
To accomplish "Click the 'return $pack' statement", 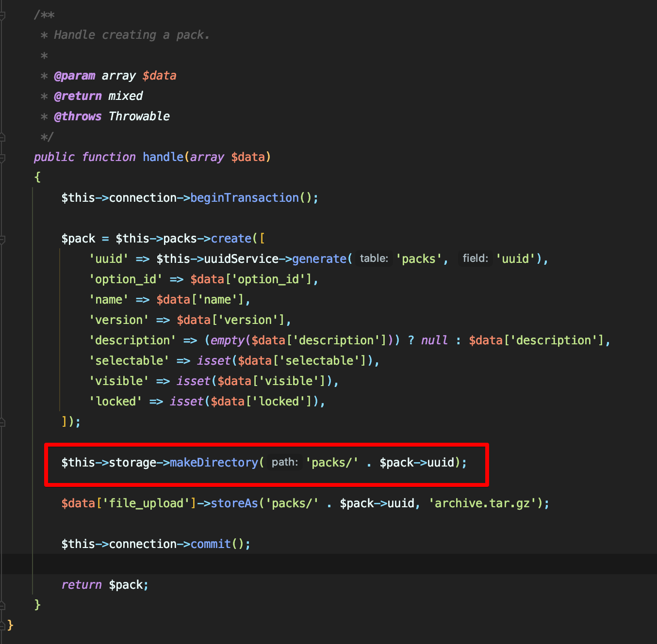I will [105, 585].
